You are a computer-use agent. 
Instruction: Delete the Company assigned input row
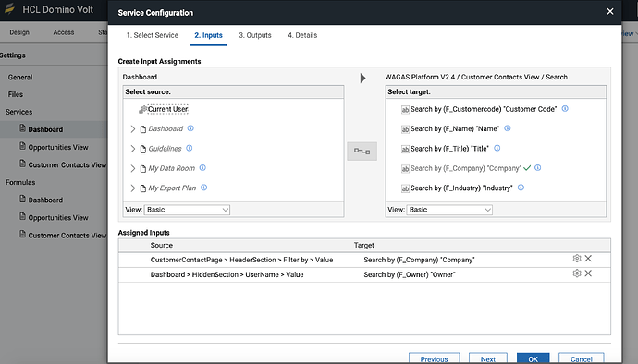point(588,259)
